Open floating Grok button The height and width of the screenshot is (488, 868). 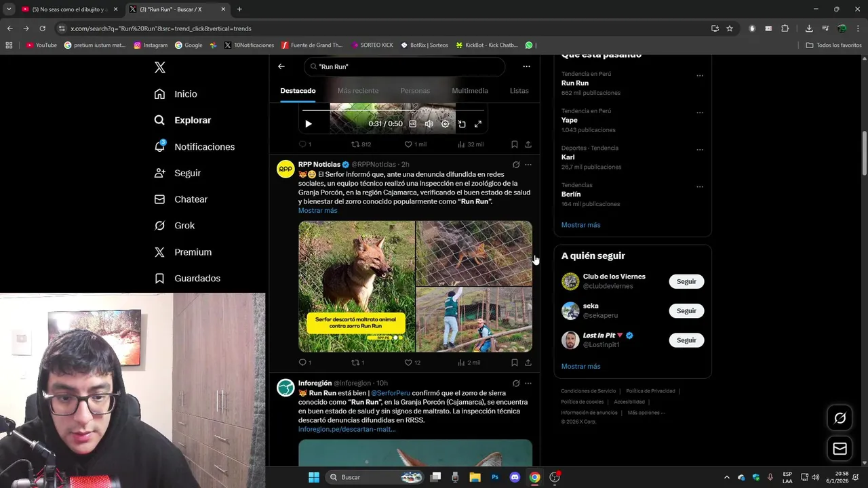[840, 418]
